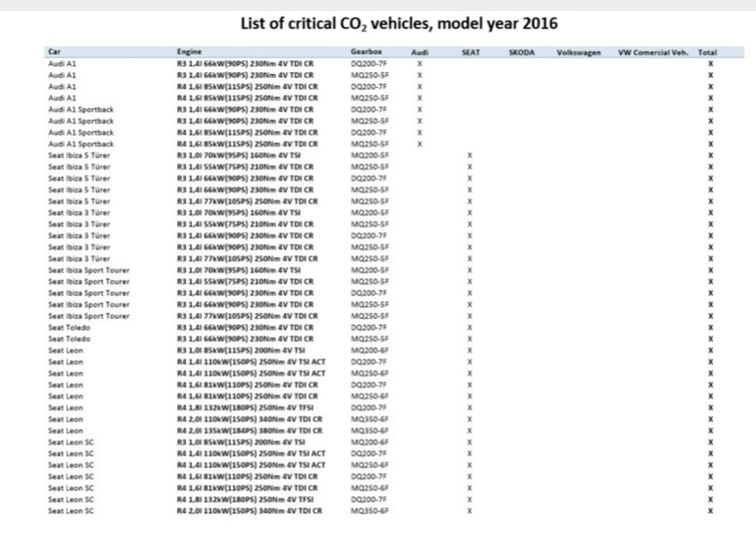Select the 132kW(180PS) TFSI engine cell for Seat Leon SC

pos(245,500)
